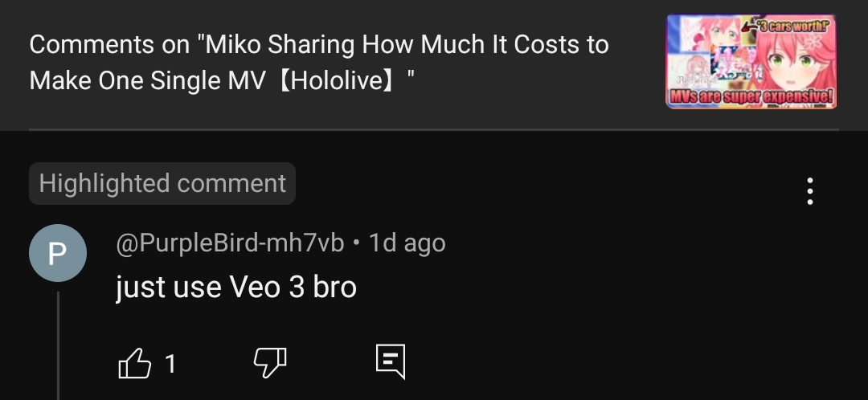868x400 pixels.
Task: Click 'MVs are super expensive!' thumbnail caption
Action: 751,97
